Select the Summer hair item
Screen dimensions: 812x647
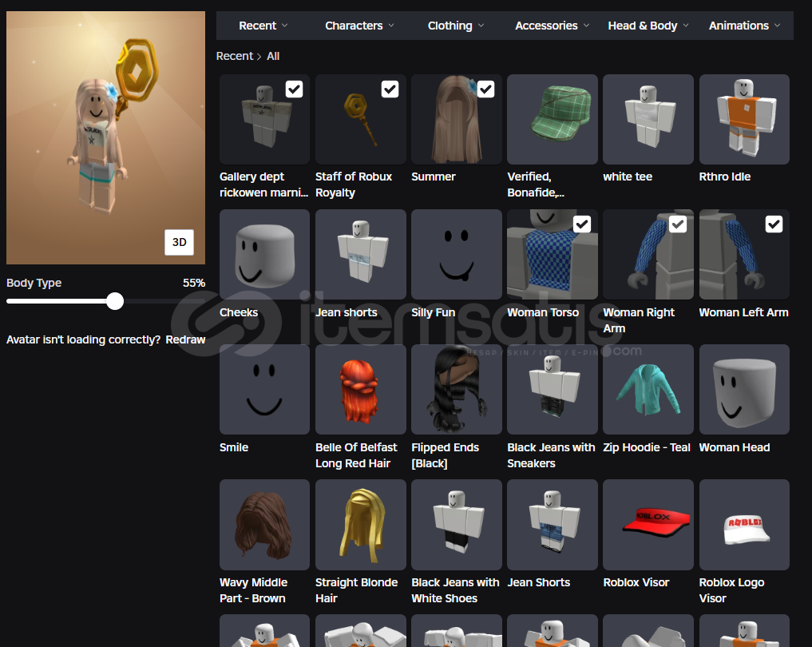pos(456,119)
